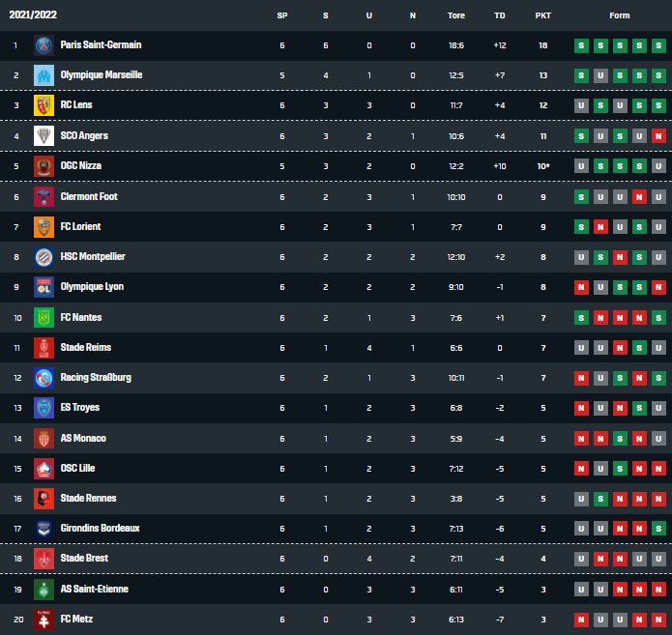
Task: Click the Form column header
Action: [620, 15]
